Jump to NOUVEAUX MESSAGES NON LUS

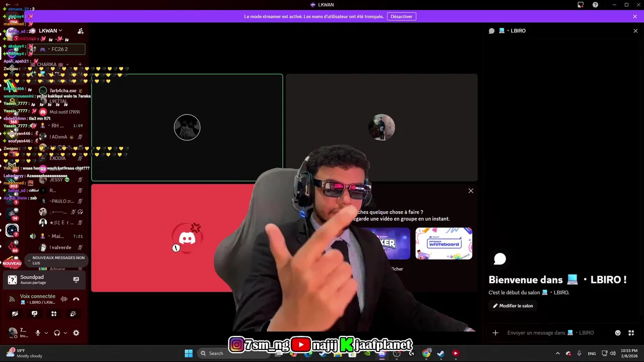pyautogui.click(x=56, y=260)
